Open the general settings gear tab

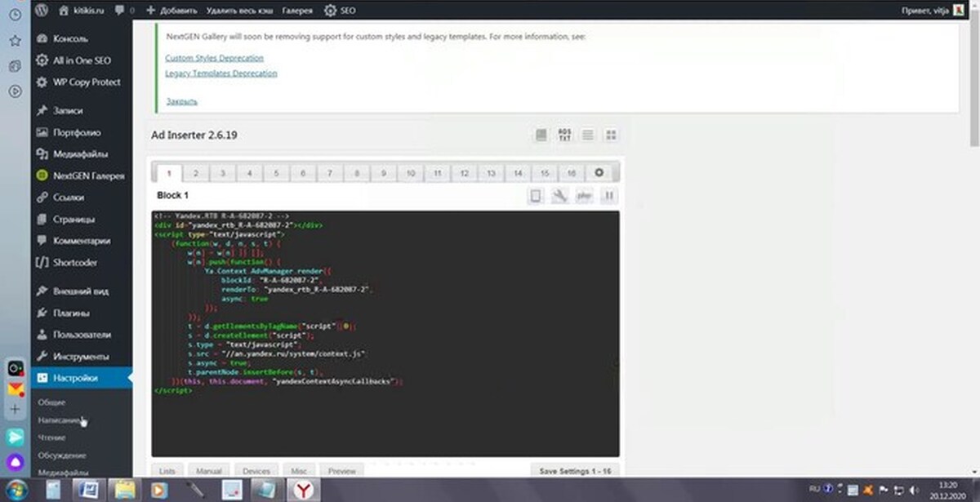pos(599,173)
